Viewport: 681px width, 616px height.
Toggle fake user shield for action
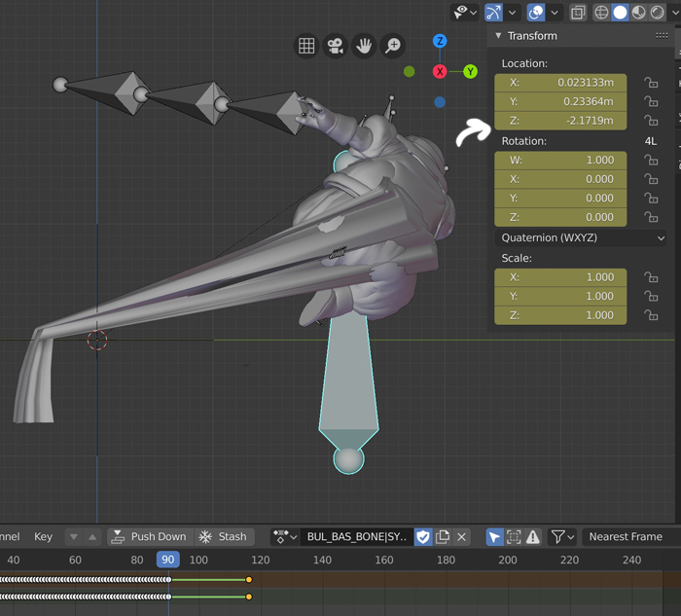423,537
